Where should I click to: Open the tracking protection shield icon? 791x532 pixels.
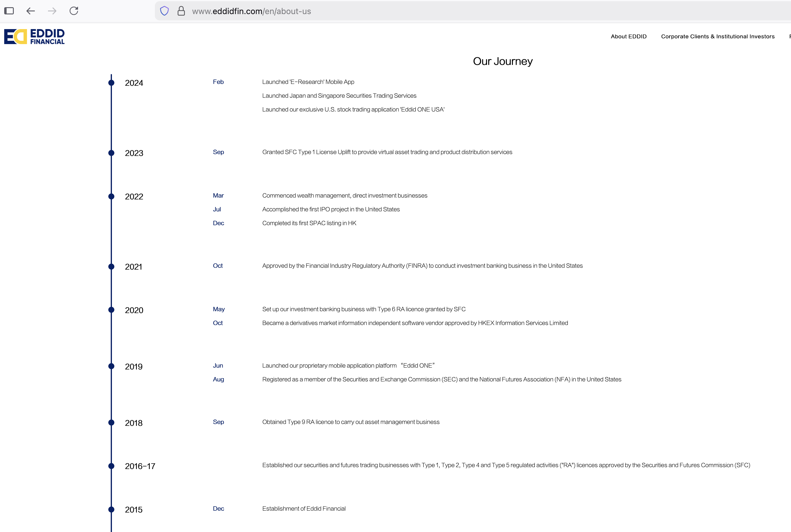coord(164,11)
